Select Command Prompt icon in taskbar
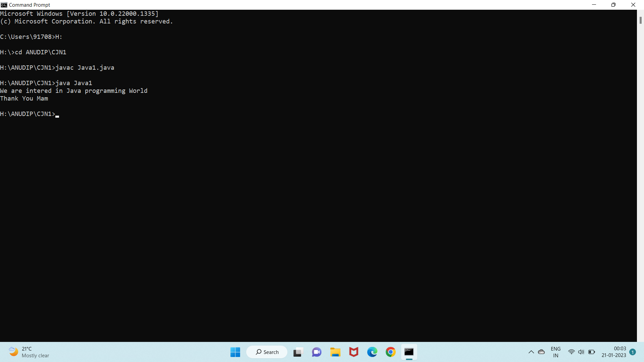 409,352
